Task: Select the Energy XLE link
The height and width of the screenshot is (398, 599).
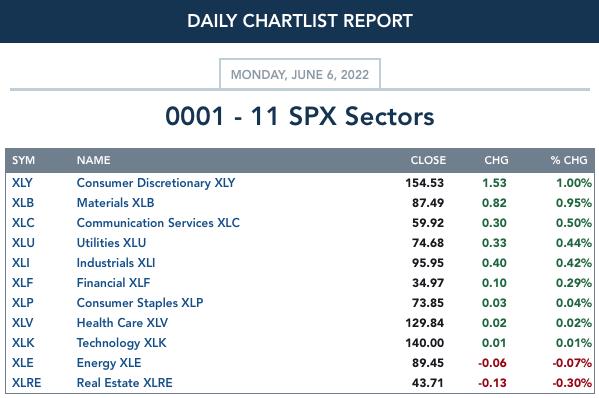Action: [109, 363]
